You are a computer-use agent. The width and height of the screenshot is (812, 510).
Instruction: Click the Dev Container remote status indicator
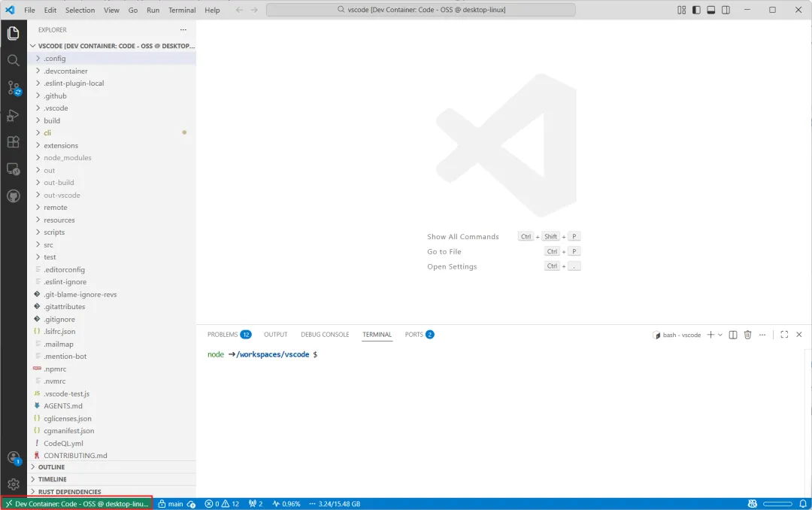[77, 504]
